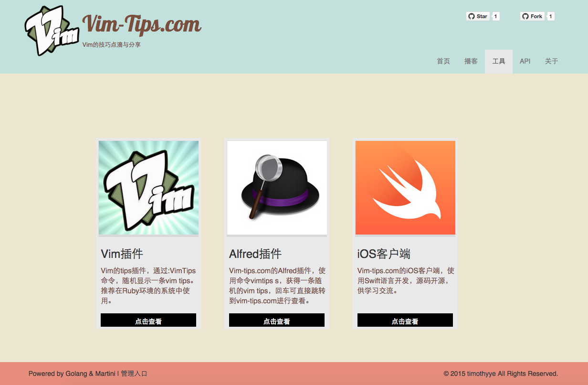Open the Vim-Tips.com site title link
Screen dimensions: 588x385
pyautogui.click(x=141, y=23)
